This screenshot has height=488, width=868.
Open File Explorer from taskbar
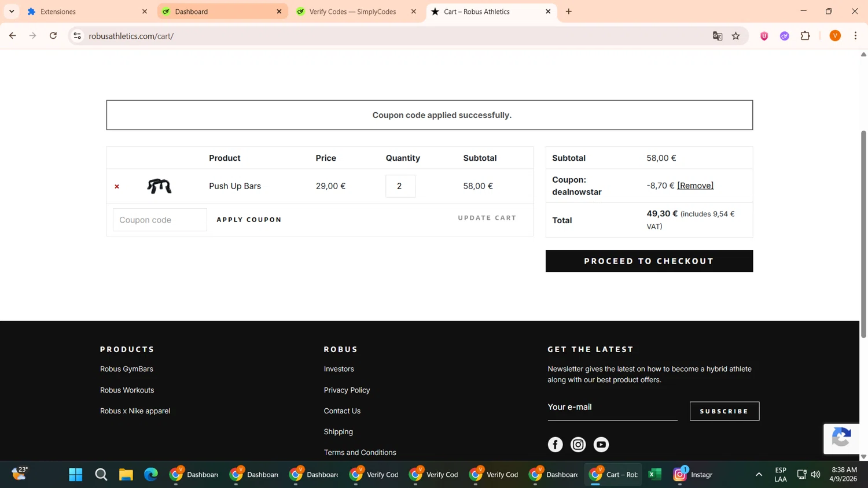click(x=126, y=475)
